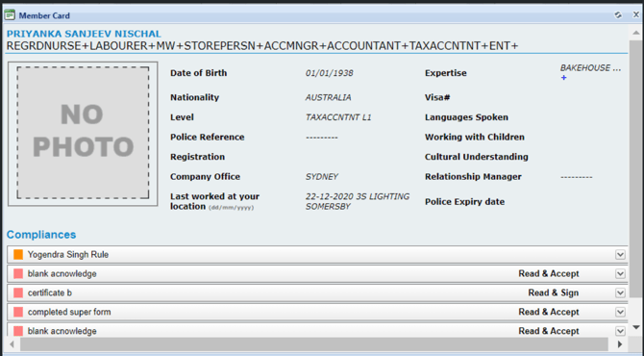Viewport: 644px width, 356px height.
Task: Click the Member Card window icon
Action: coord(10,15)
